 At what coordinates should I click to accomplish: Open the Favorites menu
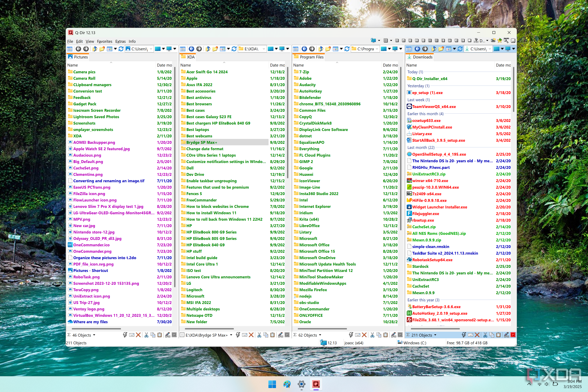(104, 41)
